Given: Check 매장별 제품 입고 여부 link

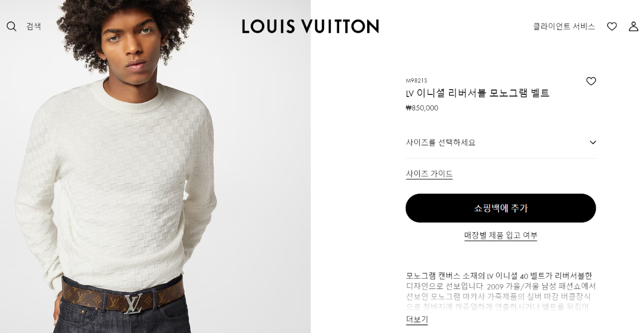Looking at the screenshot, I should tap(501, 235).
